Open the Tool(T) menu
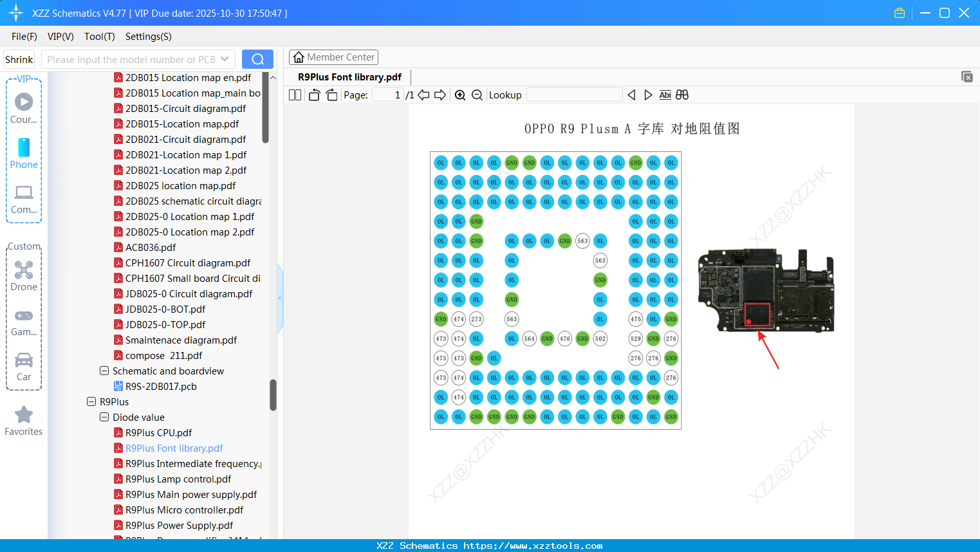 pos(100,37)
